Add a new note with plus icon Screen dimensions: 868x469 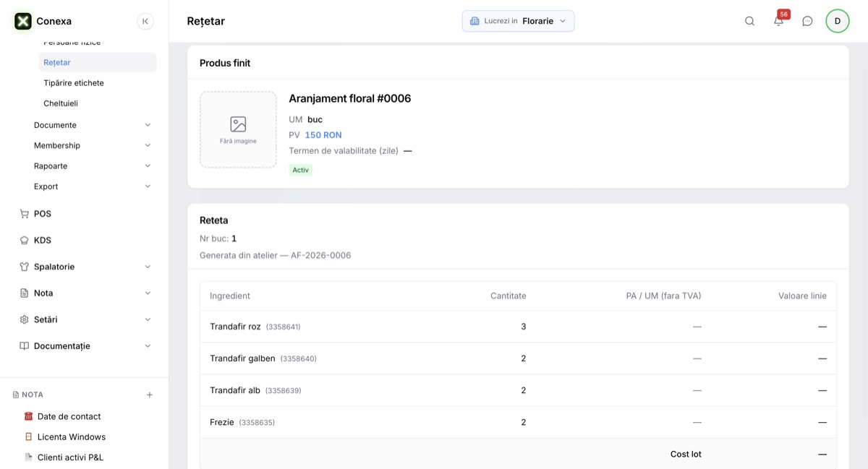(150, 395)
